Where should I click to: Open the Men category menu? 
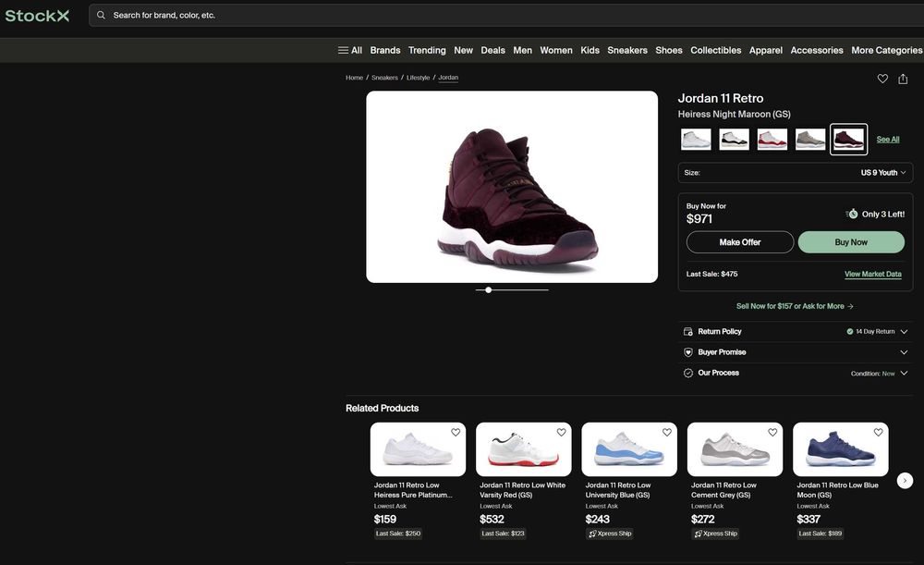click(x=522, y=50)
